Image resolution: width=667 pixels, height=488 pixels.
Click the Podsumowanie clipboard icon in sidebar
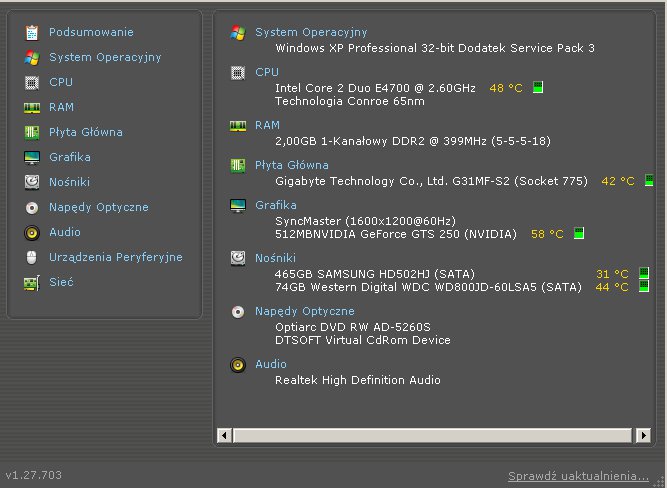point(32,33)
